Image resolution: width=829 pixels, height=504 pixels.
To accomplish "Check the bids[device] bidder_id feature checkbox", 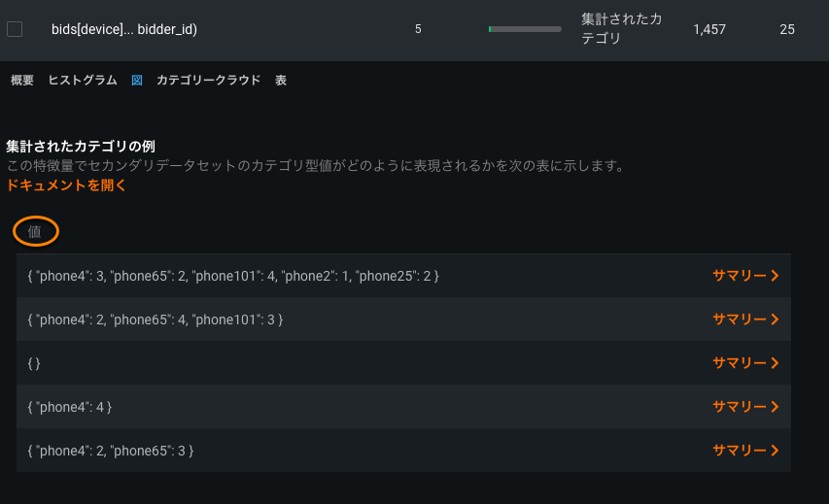I will [x=15, y=29].
